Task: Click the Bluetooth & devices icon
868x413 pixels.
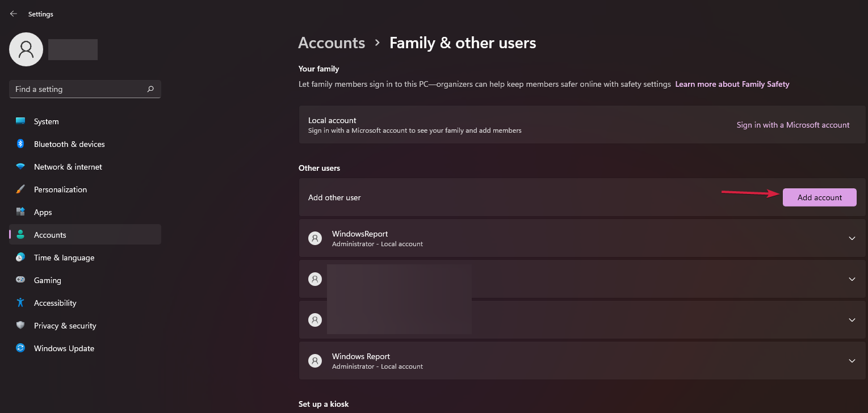Action: point(20,144)
